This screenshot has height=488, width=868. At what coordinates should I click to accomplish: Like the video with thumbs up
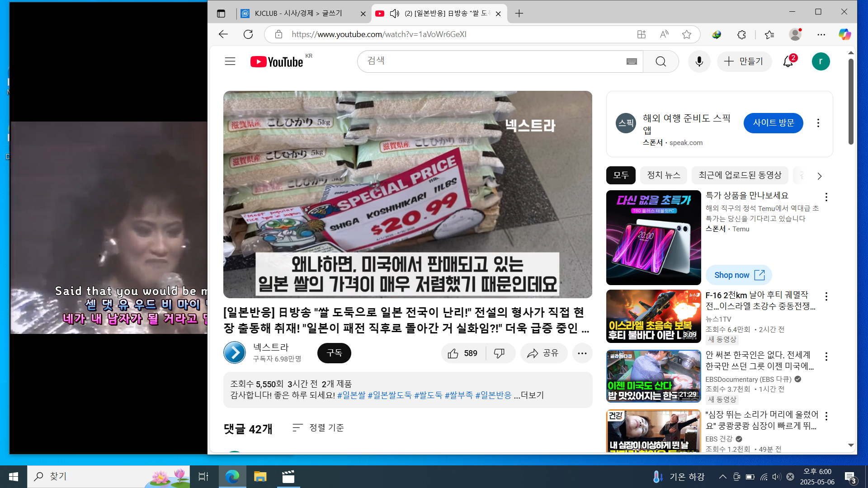453,353
